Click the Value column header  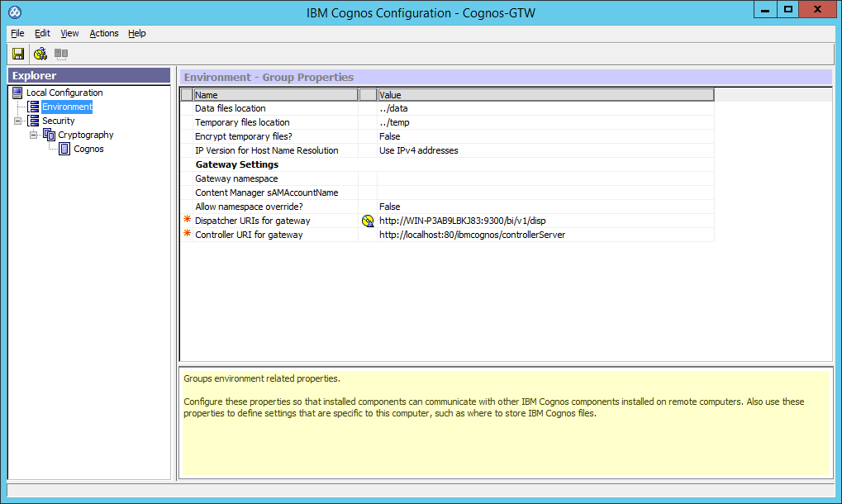coord(546,95)
